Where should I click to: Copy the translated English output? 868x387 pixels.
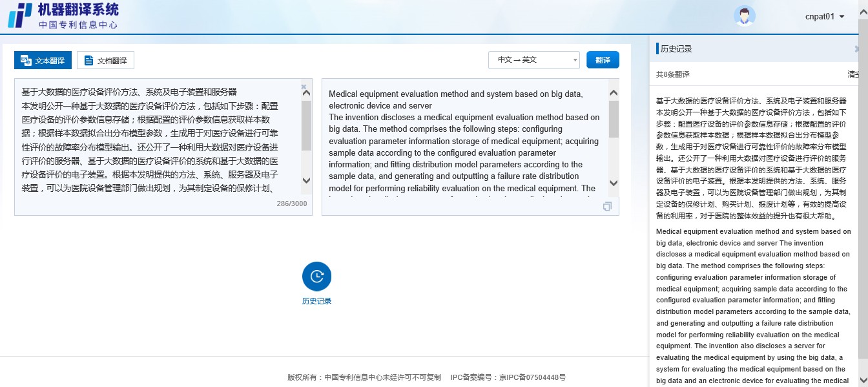coord(606,207)
